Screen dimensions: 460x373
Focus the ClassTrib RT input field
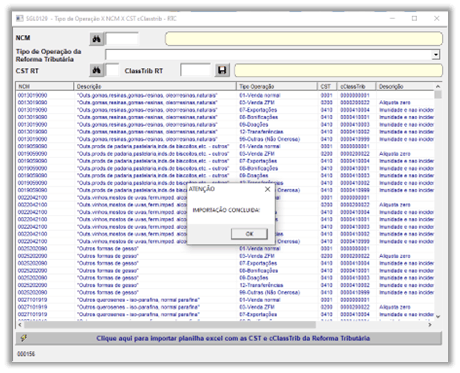(x=195, y=70)
